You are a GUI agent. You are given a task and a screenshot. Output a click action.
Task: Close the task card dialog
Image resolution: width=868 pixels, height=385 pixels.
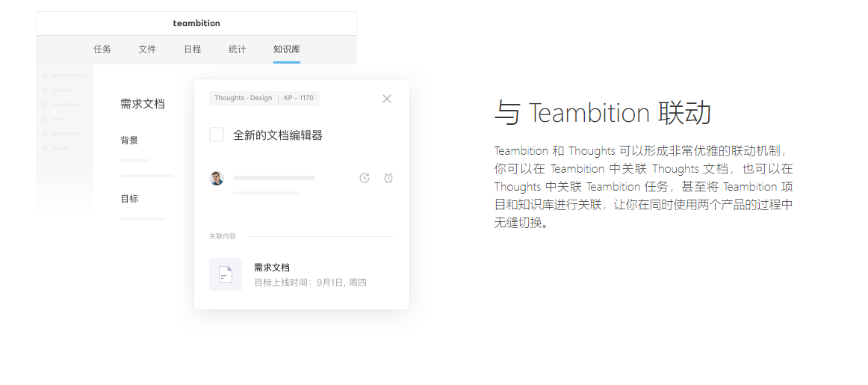click(x=387, y=99)
